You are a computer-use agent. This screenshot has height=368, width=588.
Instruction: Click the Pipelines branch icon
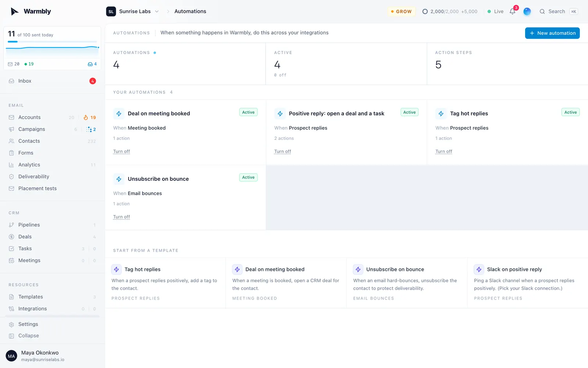(x=11, y=225)
